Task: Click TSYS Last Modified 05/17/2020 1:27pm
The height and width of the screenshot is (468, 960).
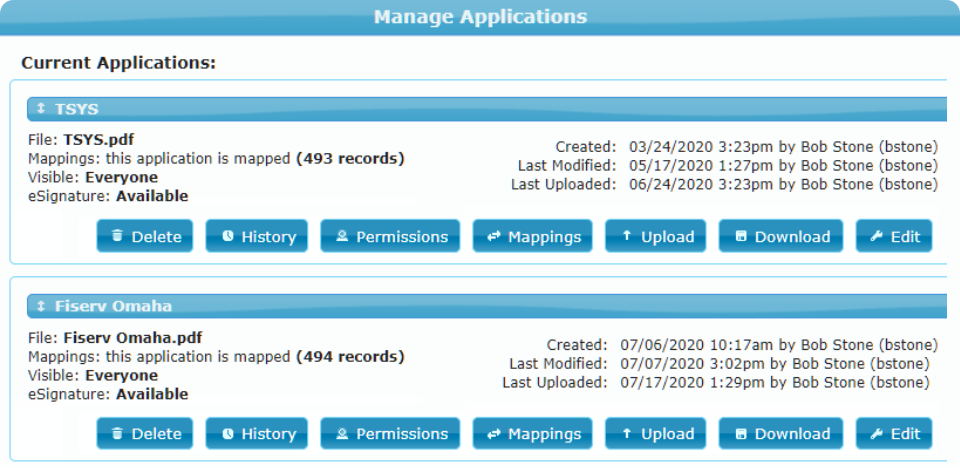Action: point(702,165)
